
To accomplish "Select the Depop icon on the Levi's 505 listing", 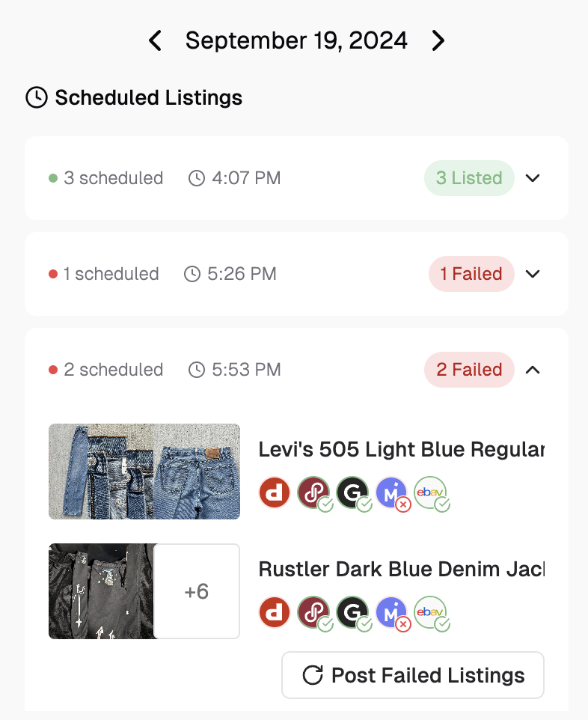I will 275,492.
